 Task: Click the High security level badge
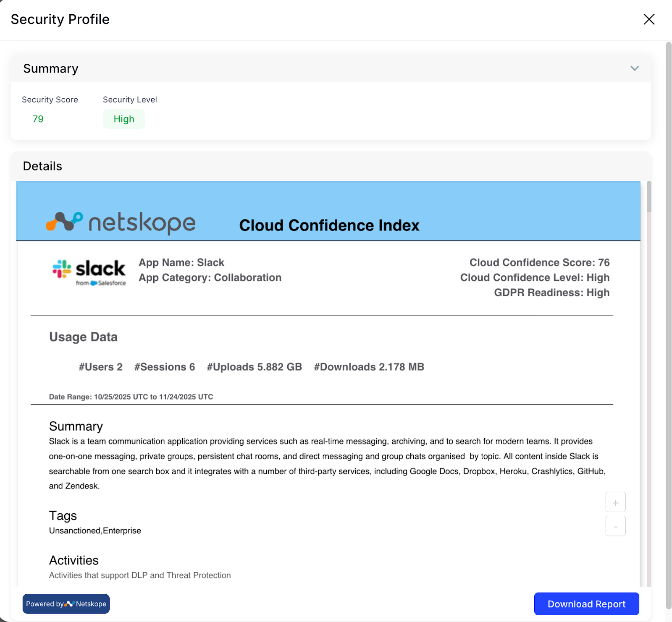123,119
